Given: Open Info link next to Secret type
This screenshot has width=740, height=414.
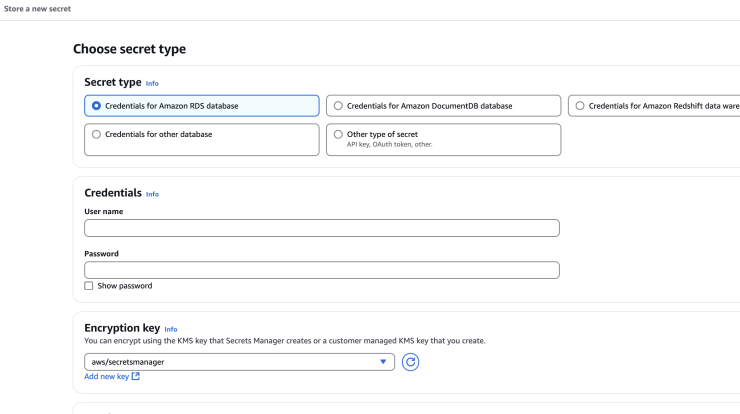Looking at the screenshot, I should click(152, 84).
